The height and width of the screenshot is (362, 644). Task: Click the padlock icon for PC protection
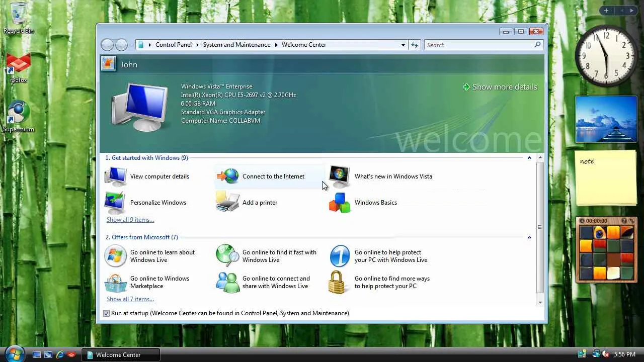point(337,282)
